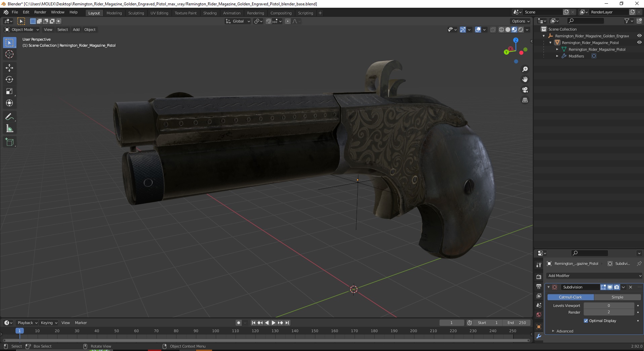The height and width of the screenshot is (351, 644).
Task: Jump to the end frame button
Action: pos(287,323)
